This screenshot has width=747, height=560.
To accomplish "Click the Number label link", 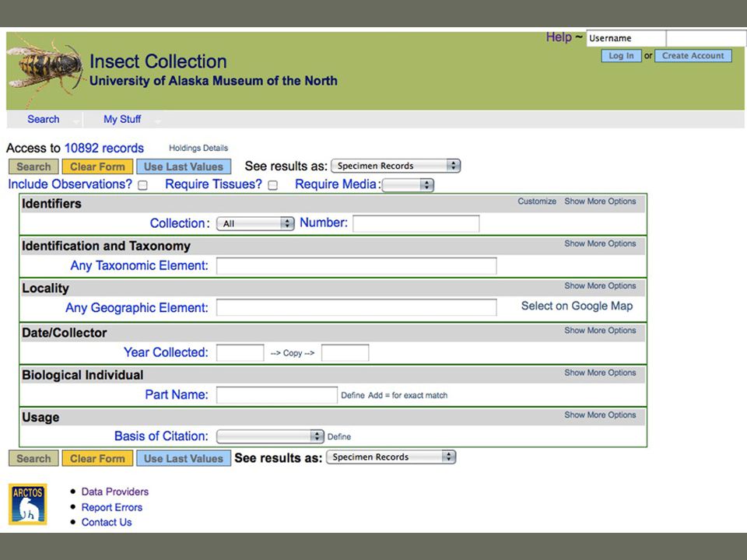I will coord(324,222).
